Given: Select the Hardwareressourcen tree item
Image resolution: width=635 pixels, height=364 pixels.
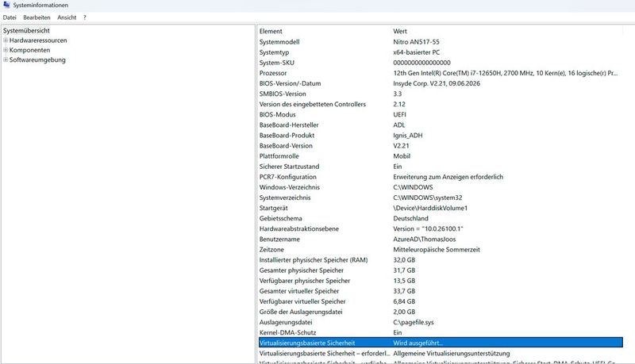Looking at the screenshot, I should coord(38,40).
